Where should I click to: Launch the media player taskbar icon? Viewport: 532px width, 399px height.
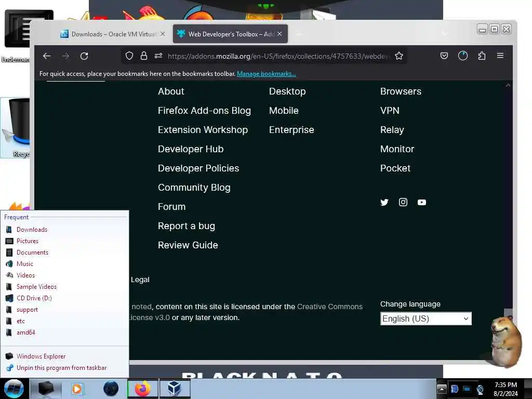tap(77, 389)
